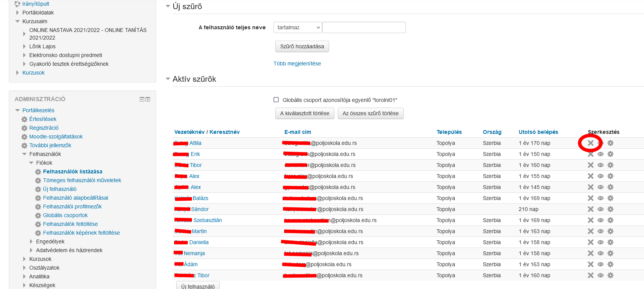This screenshot has width=644, height=289.
Task: Open edit gear for Sándor
Action: pyautogui.click(x=610, y=209)
